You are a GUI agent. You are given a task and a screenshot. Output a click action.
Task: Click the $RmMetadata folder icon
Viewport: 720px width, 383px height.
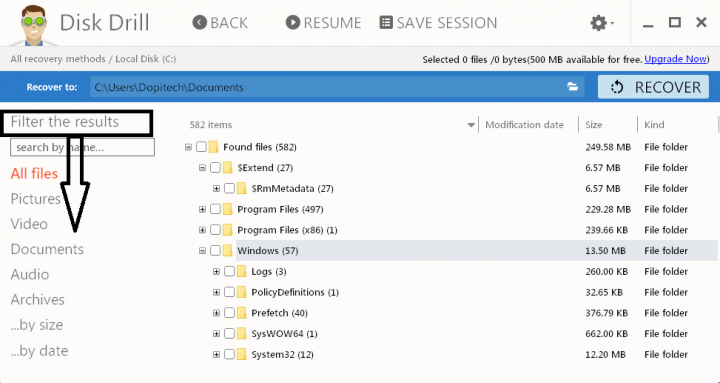click(x=242, y=188)
